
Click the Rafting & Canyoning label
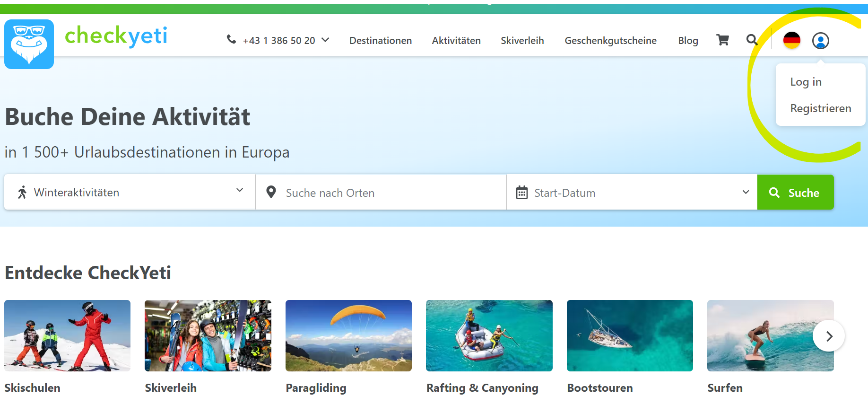[482, 388]
